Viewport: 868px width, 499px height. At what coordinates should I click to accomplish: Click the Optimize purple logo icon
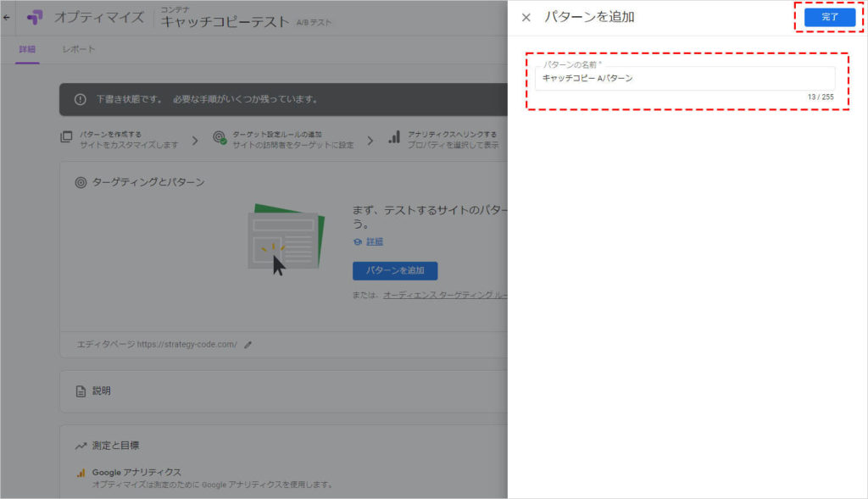(x=35, y=18)
